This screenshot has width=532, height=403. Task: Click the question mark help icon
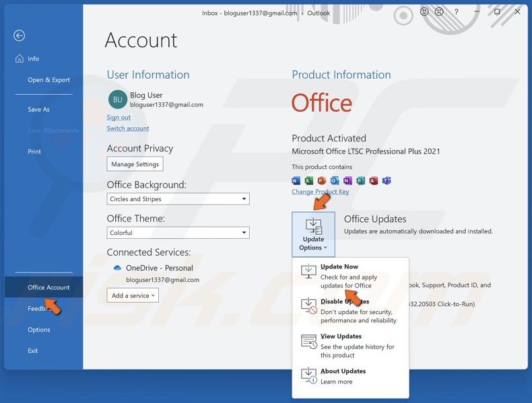pos(457,12)
